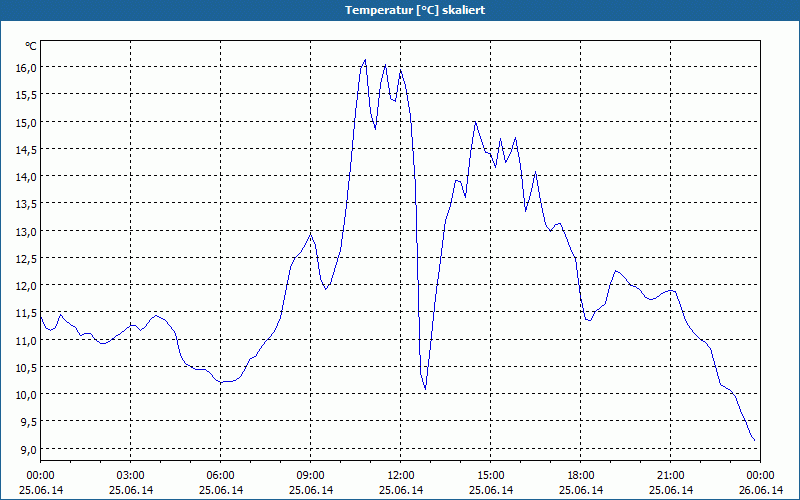Click the 00:00 label above 26.06.14
The height and width of the screenshot is (500, 800).
(761, 476)
